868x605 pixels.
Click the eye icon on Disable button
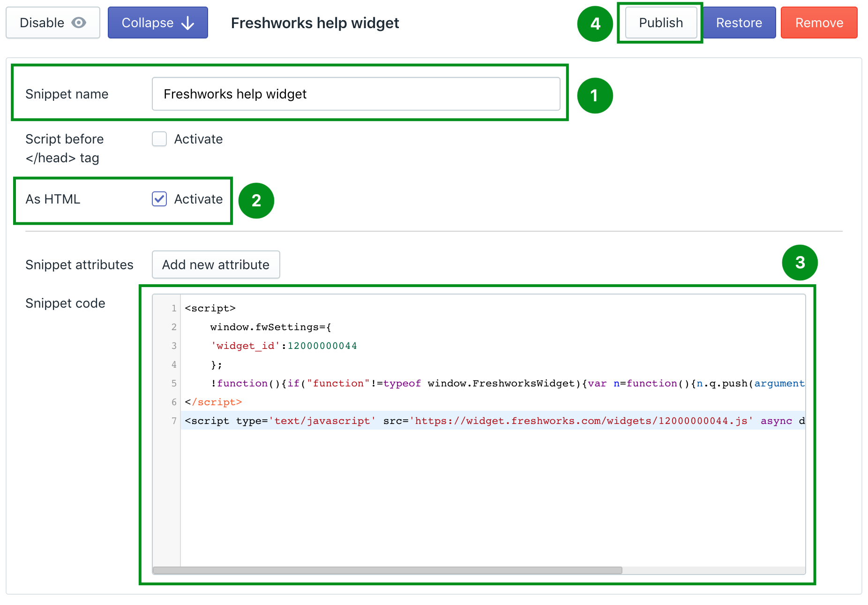click(79, 23)
